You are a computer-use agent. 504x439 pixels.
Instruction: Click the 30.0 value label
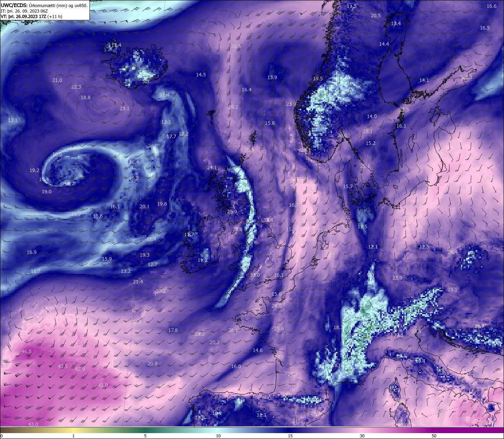255,275
